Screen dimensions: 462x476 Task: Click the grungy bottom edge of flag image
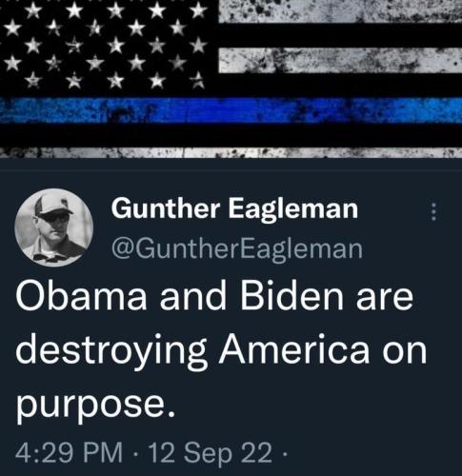pyautogui.click(x=231, y=153)
